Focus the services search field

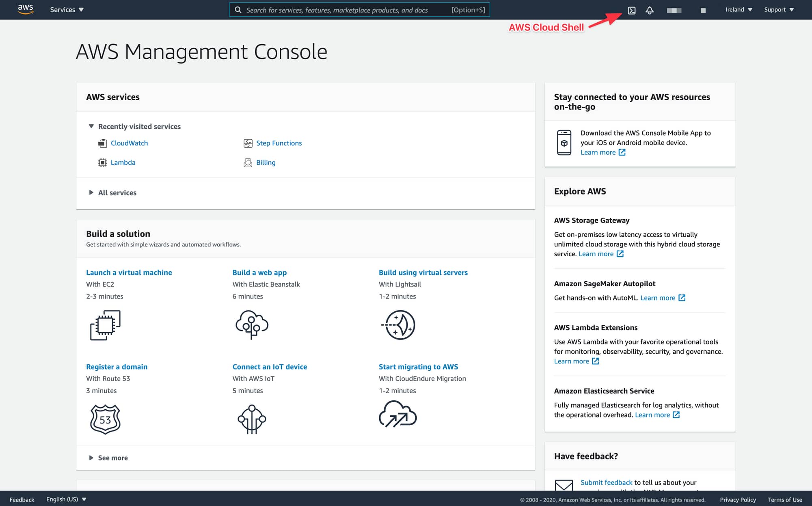point(359,10)
